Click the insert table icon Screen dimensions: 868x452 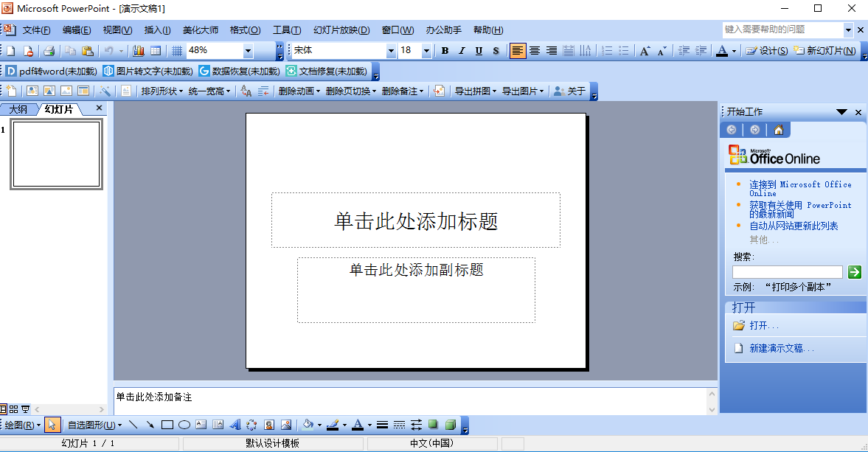[x=156, y=51]
